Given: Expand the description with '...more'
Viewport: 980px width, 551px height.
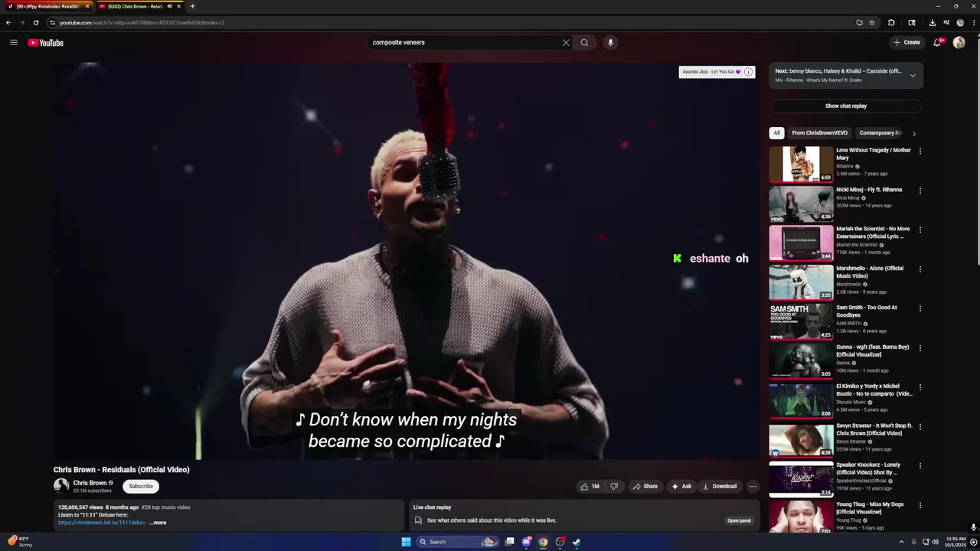Looking at the screenshot, I should coord(158,523).
